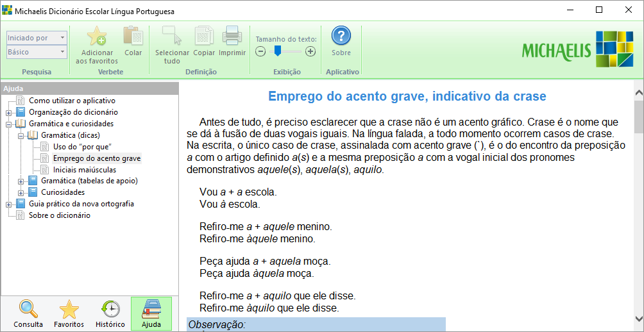
Task: Click book icon beside Guia prático da nova ortografia
Action: [21, 204]
